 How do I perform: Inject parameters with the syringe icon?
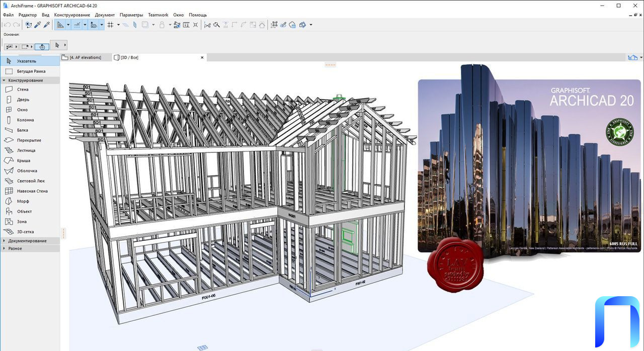47,25
